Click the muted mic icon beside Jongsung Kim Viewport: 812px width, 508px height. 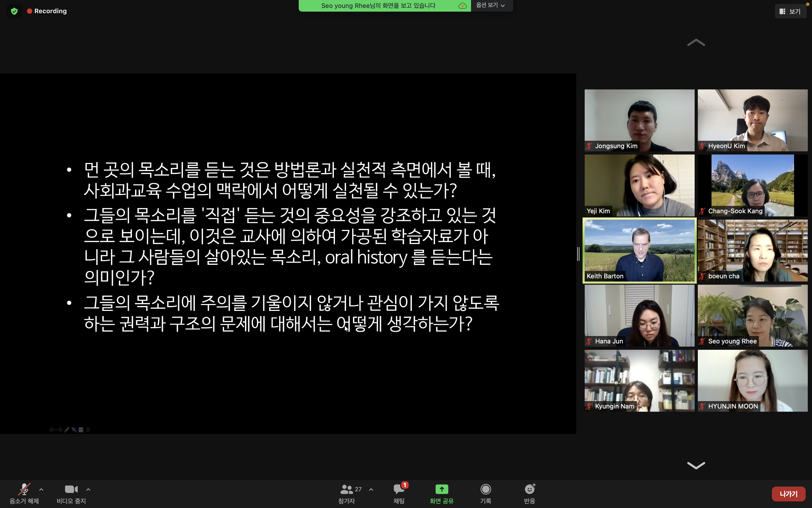[589, 146]
